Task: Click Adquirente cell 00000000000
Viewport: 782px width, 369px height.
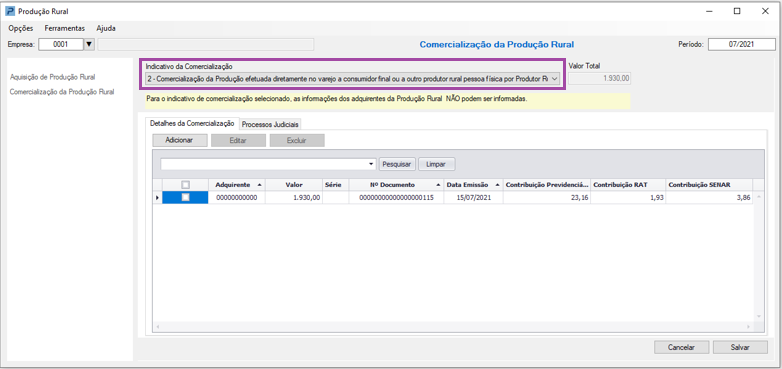Action: click(236, 198)
